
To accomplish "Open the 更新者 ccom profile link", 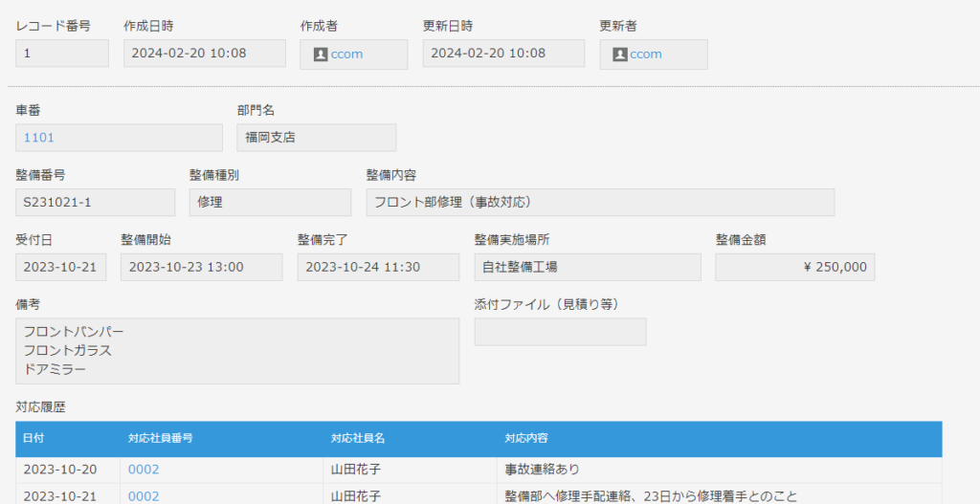I will [646, 55].
